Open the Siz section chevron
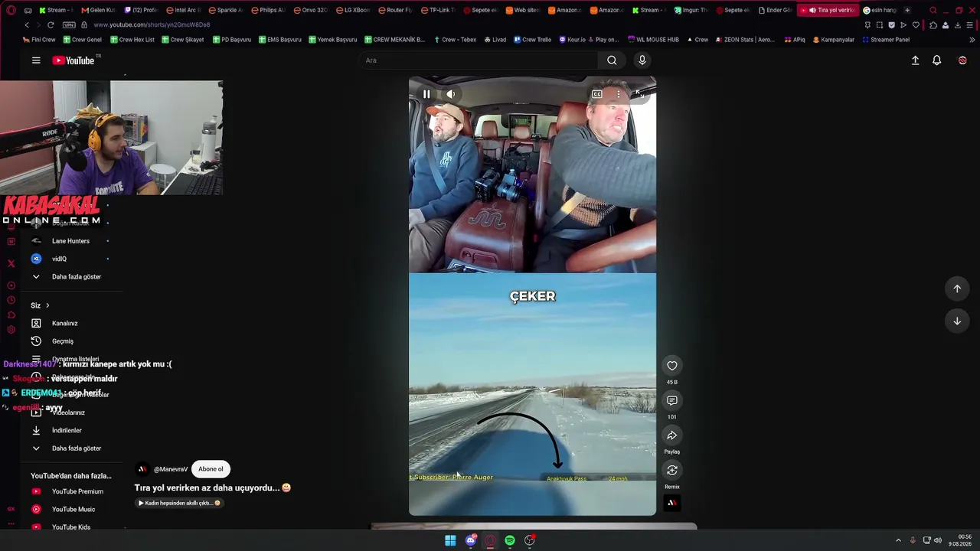980x551 pixels. (47, 305)
